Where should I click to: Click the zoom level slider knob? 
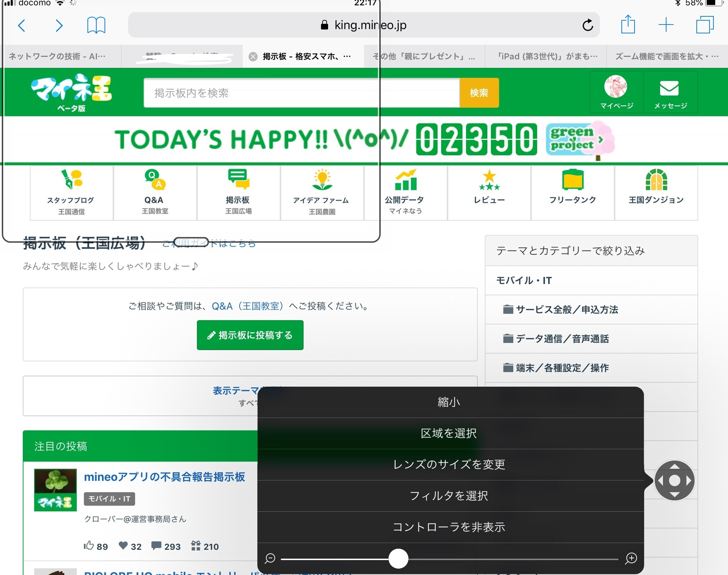(398, 559)
